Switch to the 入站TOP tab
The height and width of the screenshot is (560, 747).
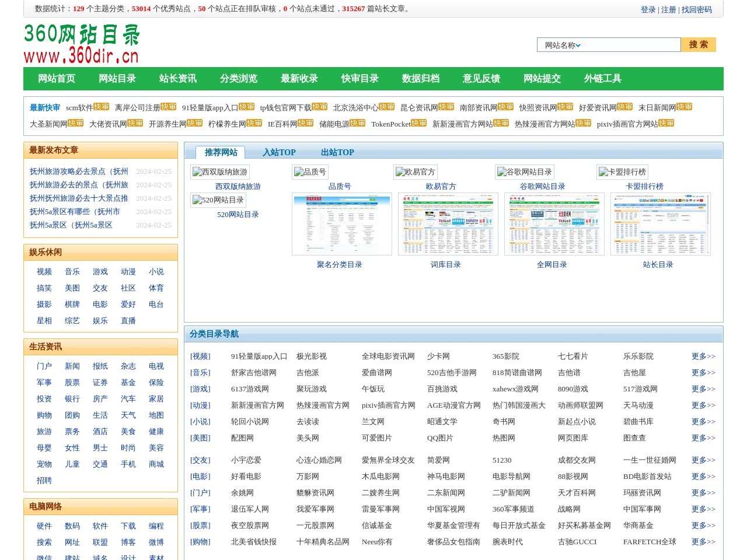point(279,152)
